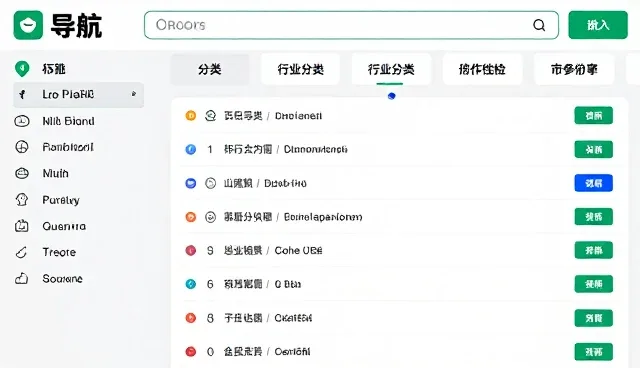The height and width of the screenshot is (368, 640).
Task: Click the green button in the Oerlofil row
Action: pyautogui.click(x=593, y=352)
